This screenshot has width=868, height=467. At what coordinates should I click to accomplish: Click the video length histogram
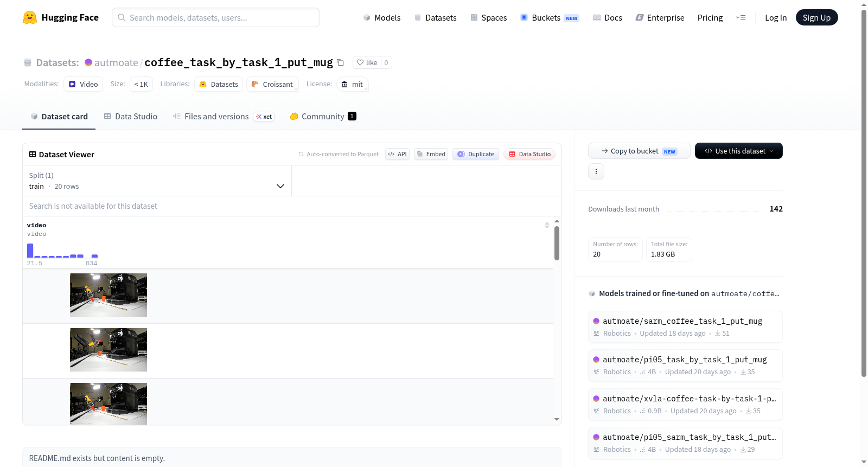pos(62,251)
